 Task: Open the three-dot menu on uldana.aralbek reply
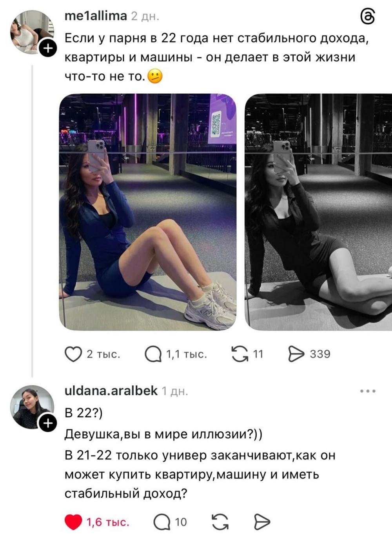(368, 391)
